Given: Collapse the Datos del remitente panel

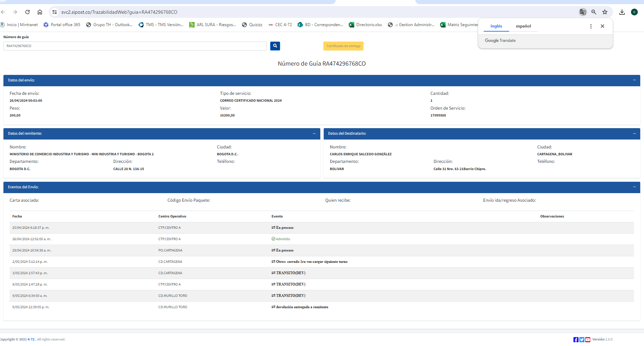Looking at the screenshot, I should [314, 134].
